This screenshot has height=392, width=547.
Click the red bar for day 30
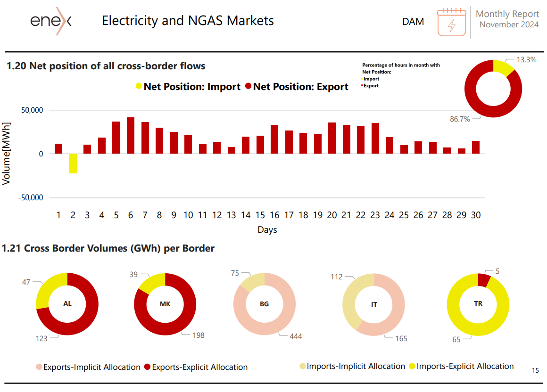(476, 147)
